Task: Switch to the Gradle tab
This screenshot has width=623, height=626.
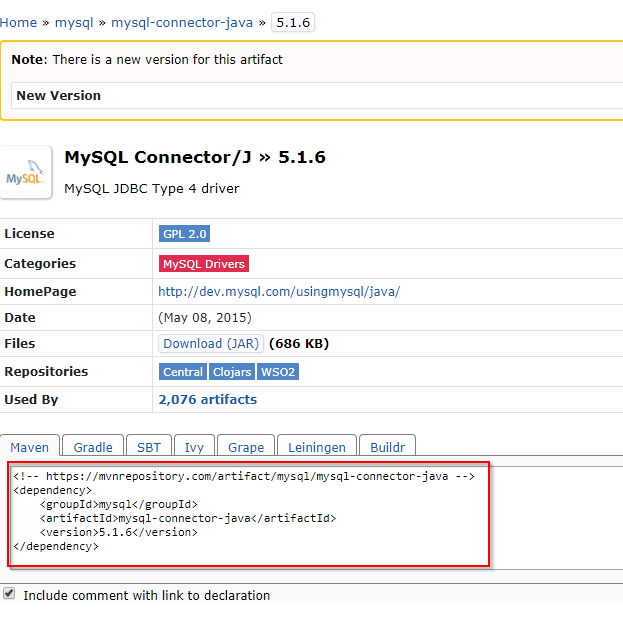Action: tap(93, 447)
